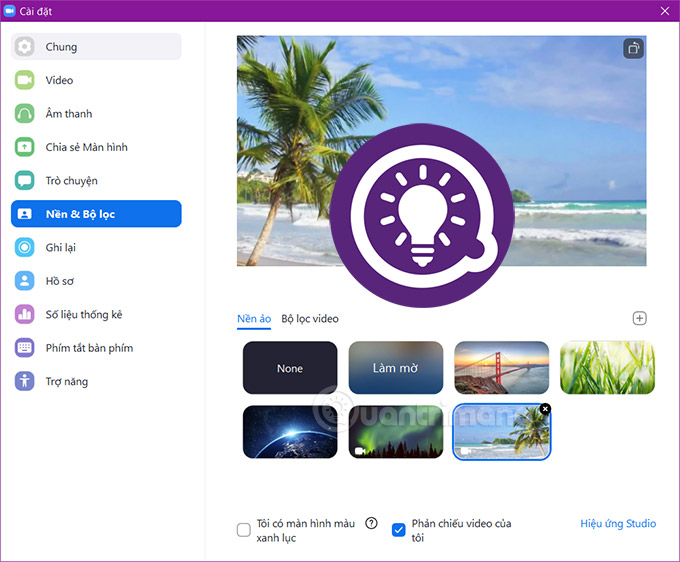Screen dimensions: 680x562
Task: Click the Phím tắt bàn phím keyboard icon
Action: point(25,348)
